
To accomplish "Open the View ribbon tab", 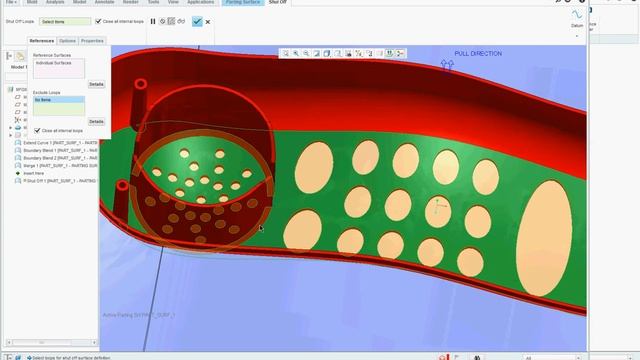I will [x=173, y=2].
